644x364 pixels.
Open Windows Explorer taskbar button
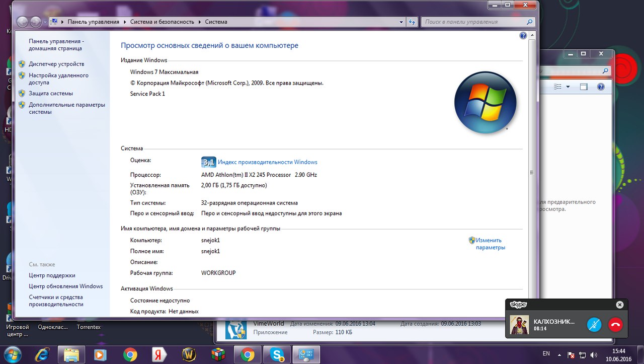pos(72,355)
